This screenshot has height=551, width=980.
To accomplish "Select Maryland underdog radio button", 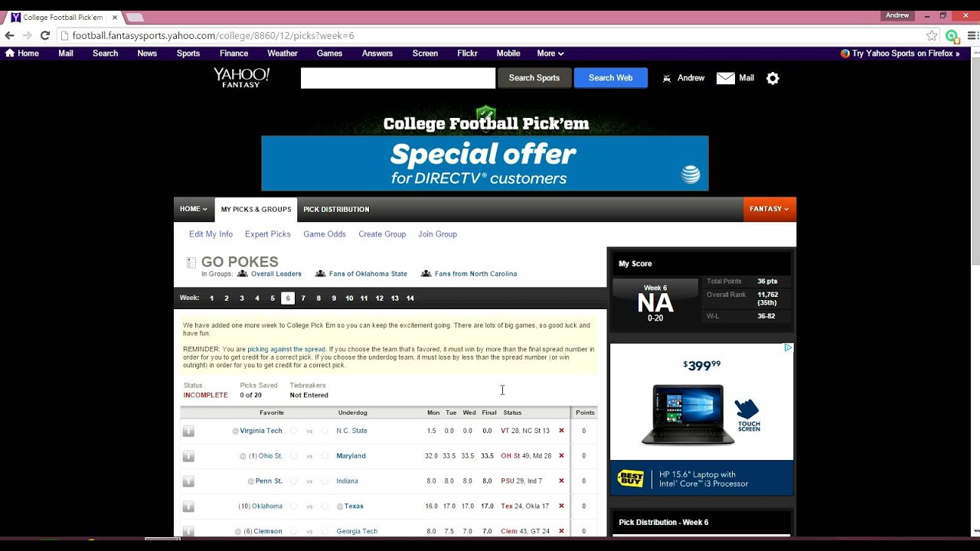I will pos(325,456).
